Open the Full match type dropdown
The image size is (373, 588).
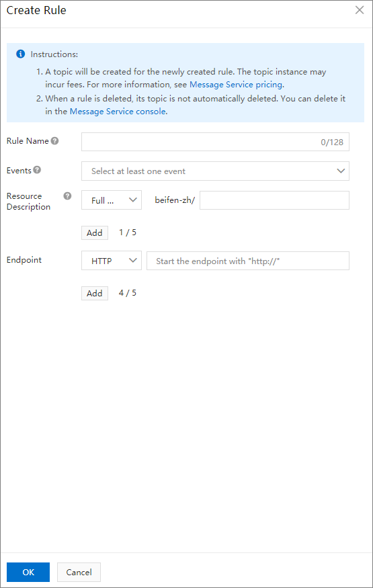coord(112,200)
